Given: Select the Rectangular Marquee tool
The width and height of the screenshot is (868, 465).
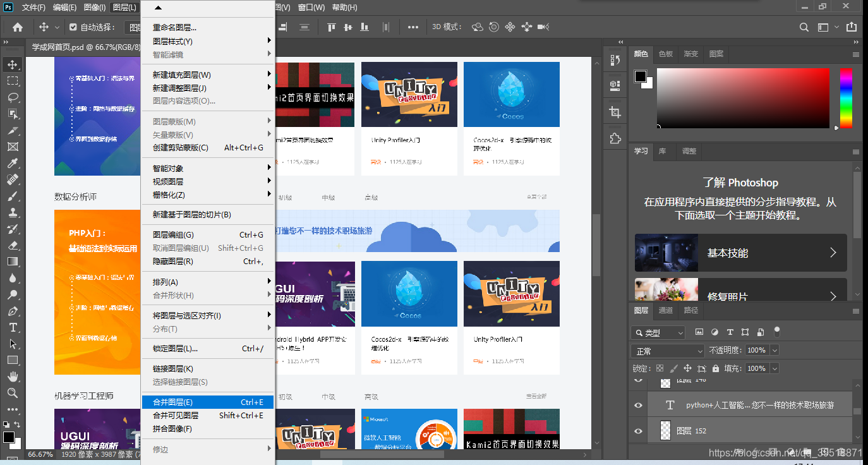Looking at the screenshot, I should [13, 81].
